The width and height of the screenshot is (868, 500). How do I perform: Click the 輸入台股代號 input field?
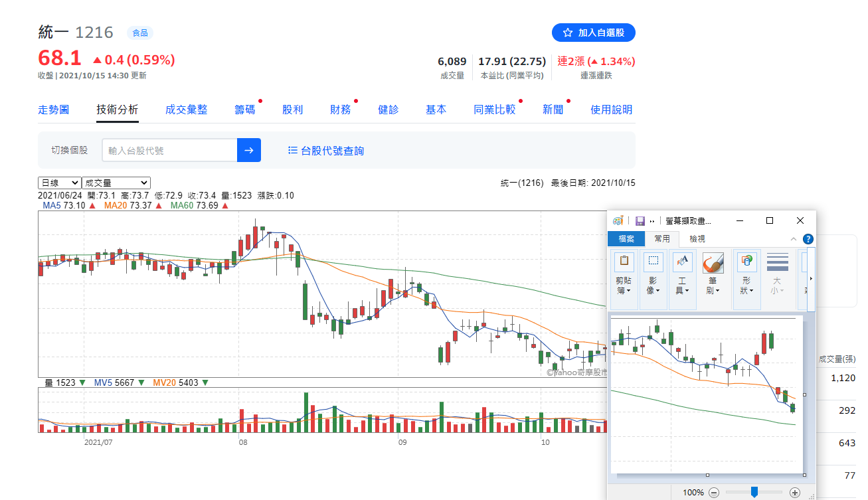tap(169, 151)
